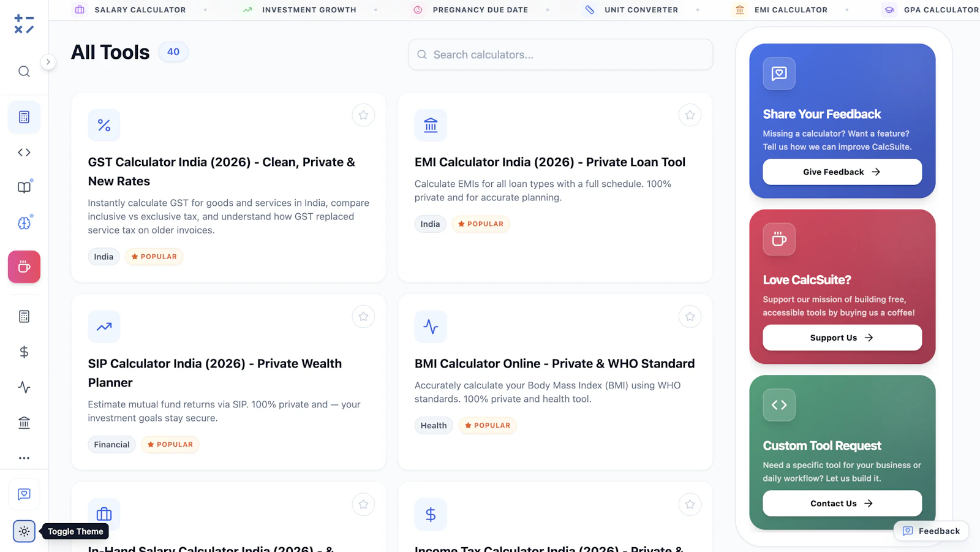Select the calculator tools icon in sidebar

tap(24, 116)
